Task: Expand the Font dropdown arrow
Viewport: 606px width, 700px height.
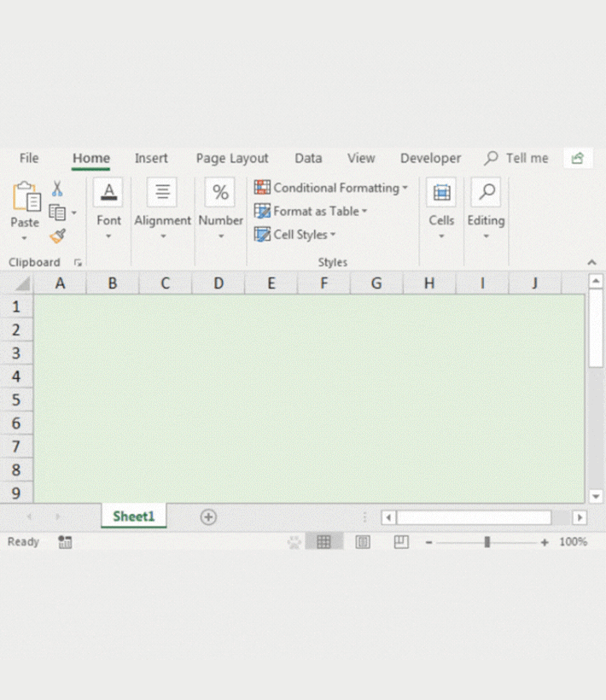Action: tap(108, 236)
